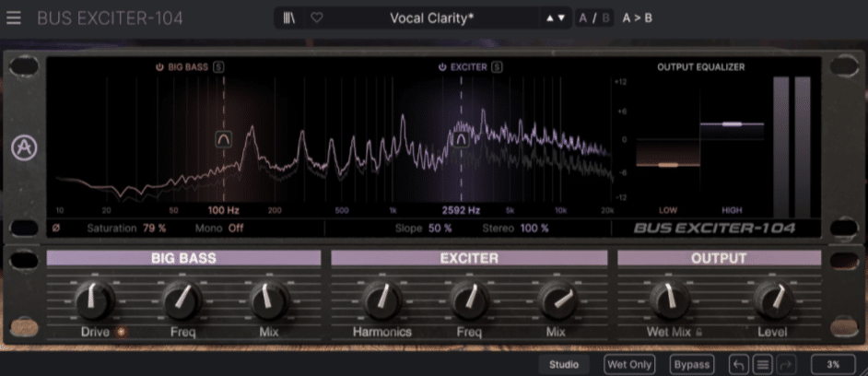This screenshot has width=868, height=376.
Task: Solo the Exciter band
Action: click(x=497, y=67)
